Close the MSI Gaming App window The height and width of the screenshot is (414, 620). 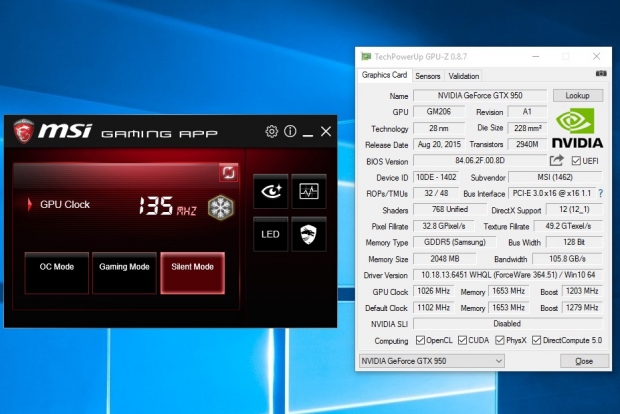click(326, 131)
